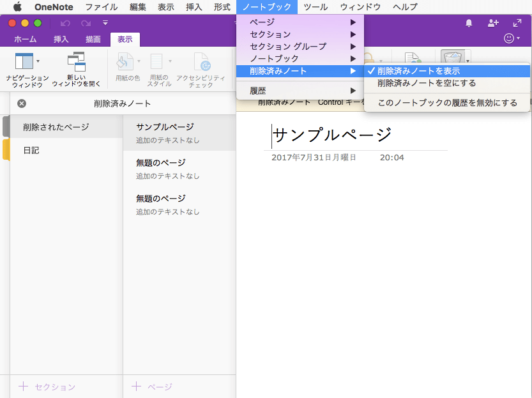
Task: Select the 表示 ribbon tab
Action: click(125, 40)
